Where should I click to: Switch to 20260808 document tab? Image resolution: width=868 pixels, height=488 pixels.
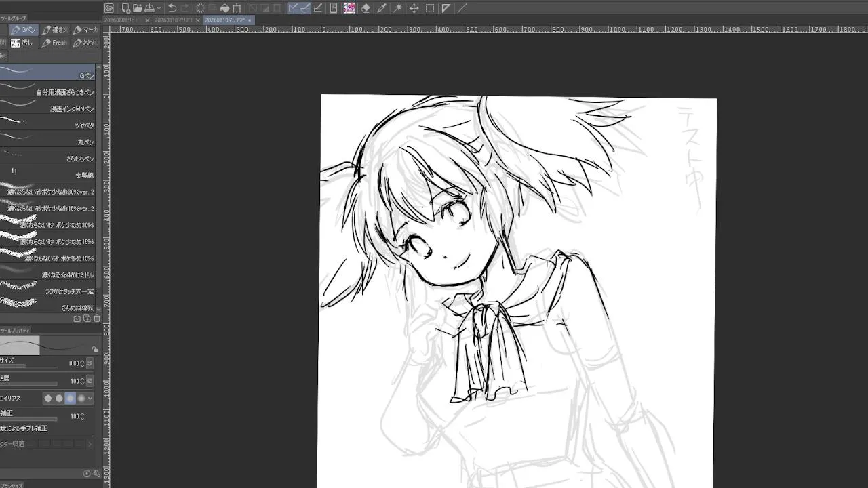coord(121,20)
